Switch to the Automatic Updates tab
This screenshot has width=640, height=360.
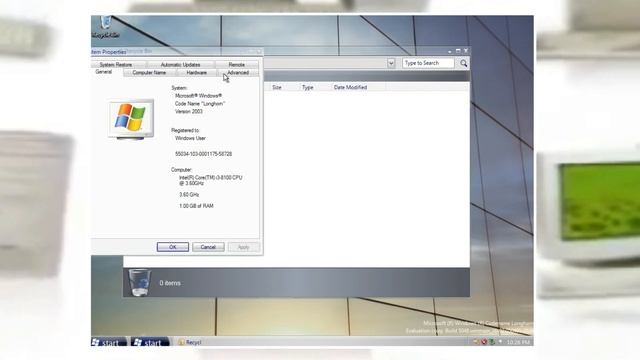(x=180, y=64)
